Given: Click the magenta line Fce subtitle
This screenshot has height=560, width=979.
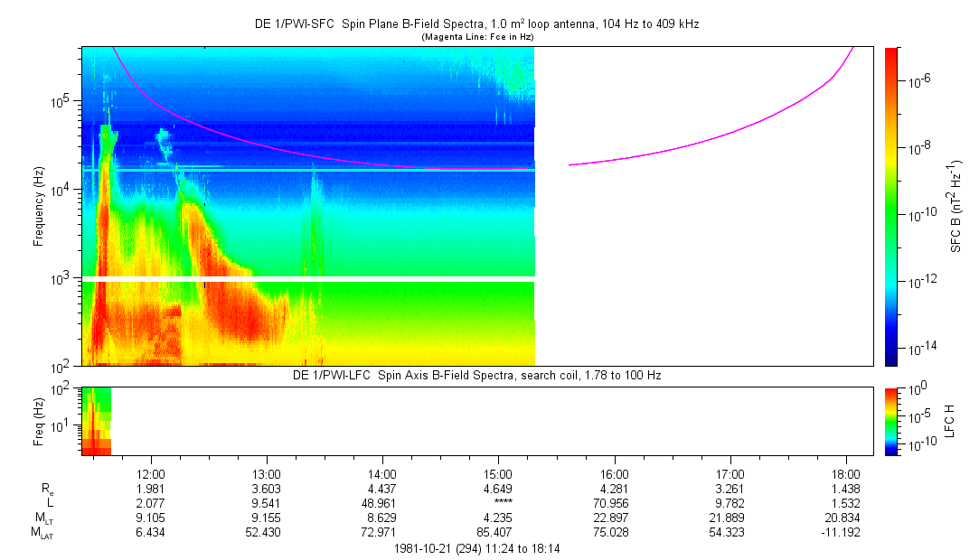Looking at the screenshot, I should 477,37.
